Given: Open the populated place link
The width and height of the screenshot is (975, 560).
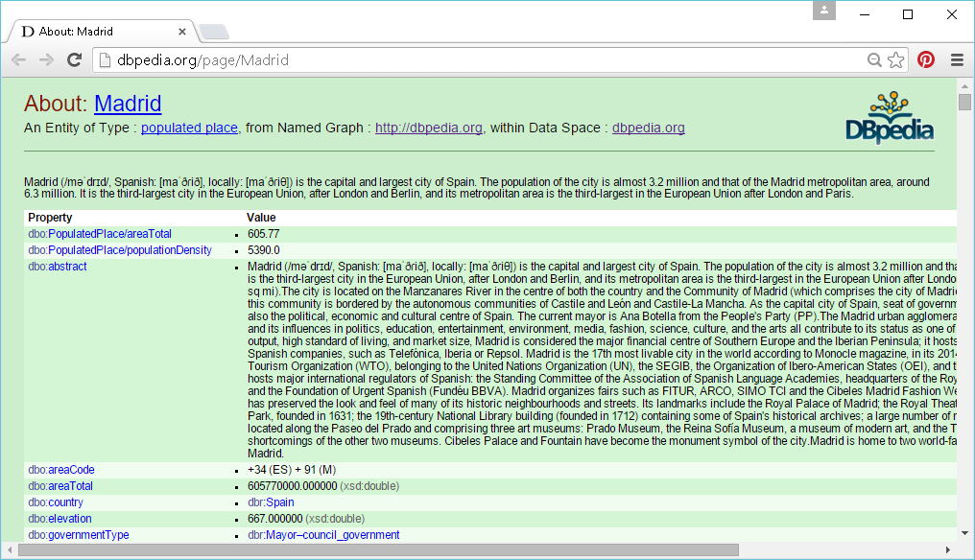Looking at the screenshot, I should 189,128.
